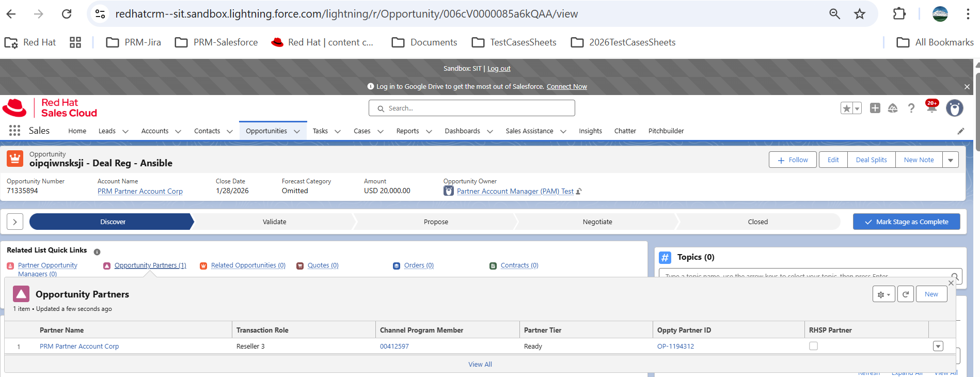
Task: Follow this opportunity
Action: pyautogui.click(x=793, y=160)
